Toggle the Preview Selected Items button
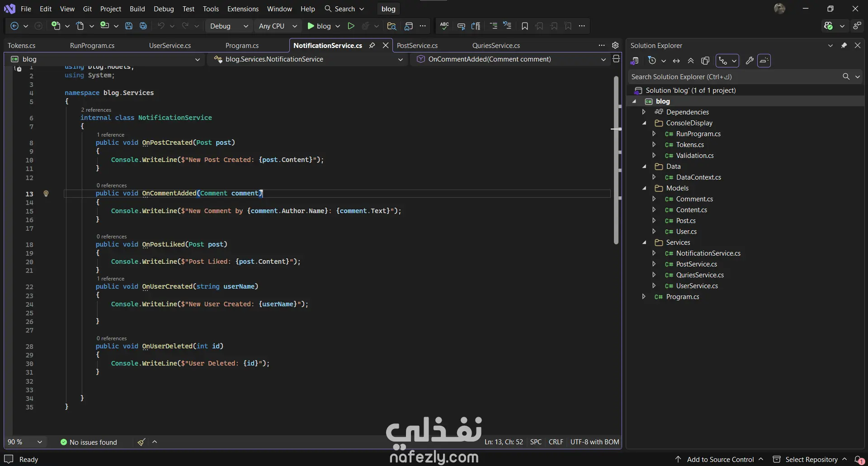Viewport: 868px width, 466px height. [764, 61]
